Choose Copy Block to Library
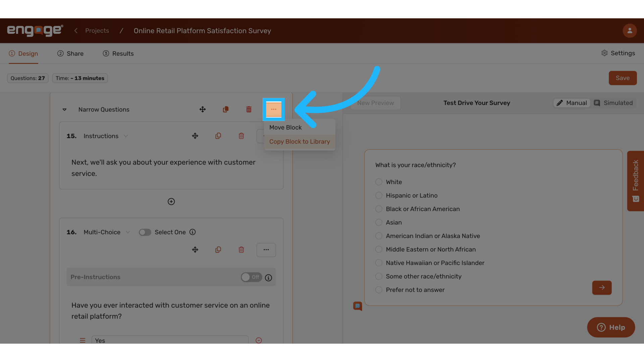This screenshot has height=362, width=644. [x=300, y=141]
